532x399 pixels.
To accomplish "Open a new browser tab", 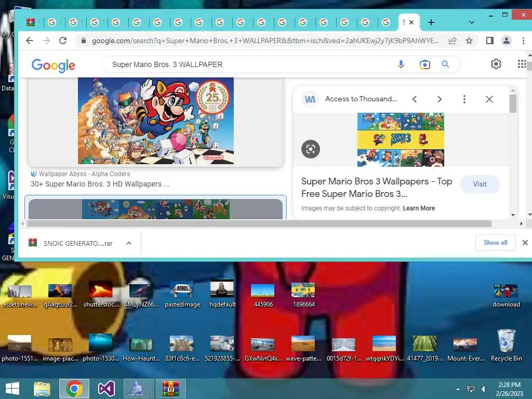I will click(431, 22).
